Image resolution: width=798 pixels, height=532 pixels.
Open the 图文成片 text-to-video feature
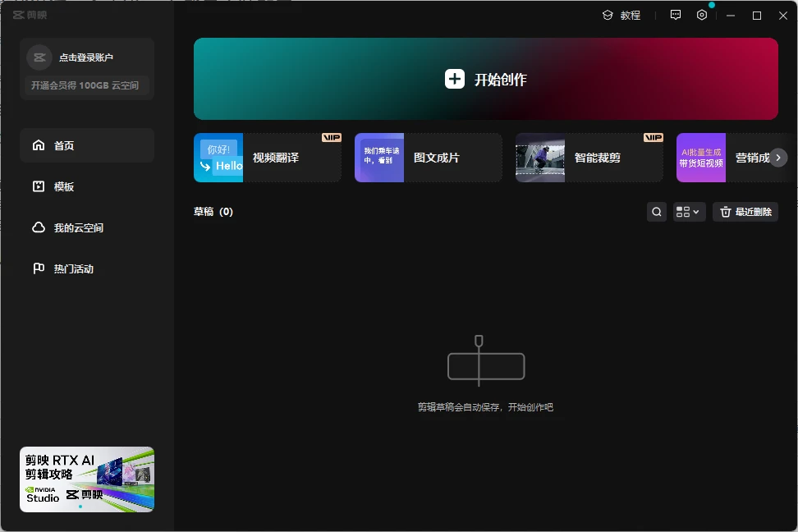[x=428, y=158]
